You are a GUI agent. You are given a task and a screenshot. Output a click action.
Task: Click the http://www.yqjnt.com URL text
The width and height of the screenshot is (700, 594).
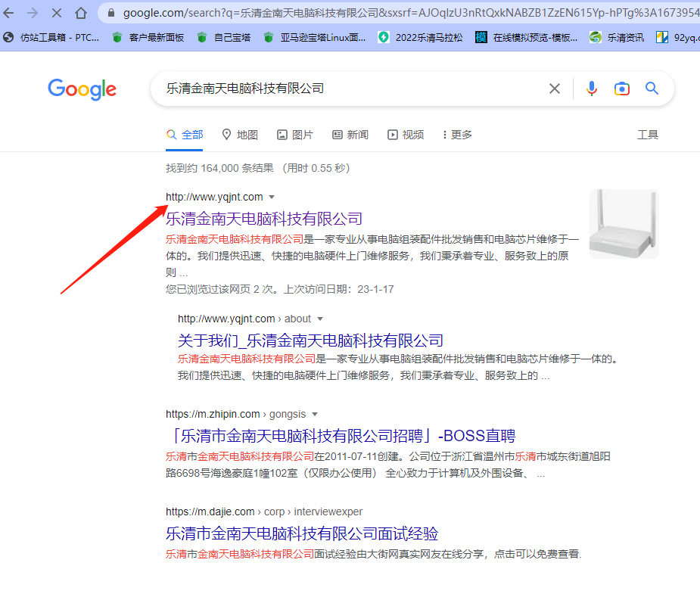pos(214,197)
